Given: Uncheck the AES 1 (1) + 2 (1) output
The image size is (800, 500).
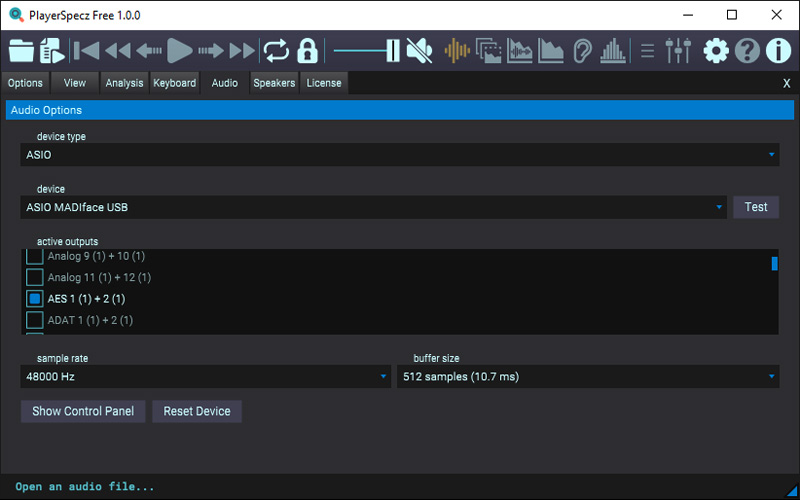Looking at the screenshot, I should 35,298.
